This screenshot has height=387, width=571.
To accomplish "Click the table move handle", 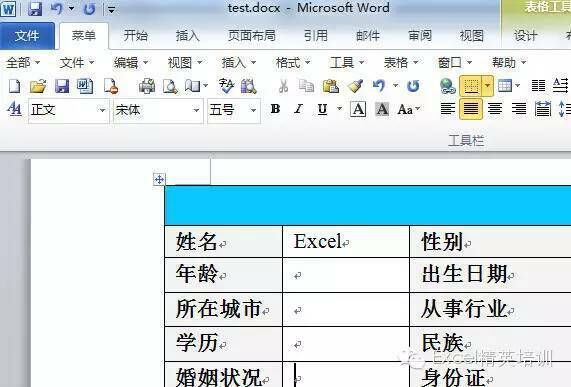I will (159, 179).
